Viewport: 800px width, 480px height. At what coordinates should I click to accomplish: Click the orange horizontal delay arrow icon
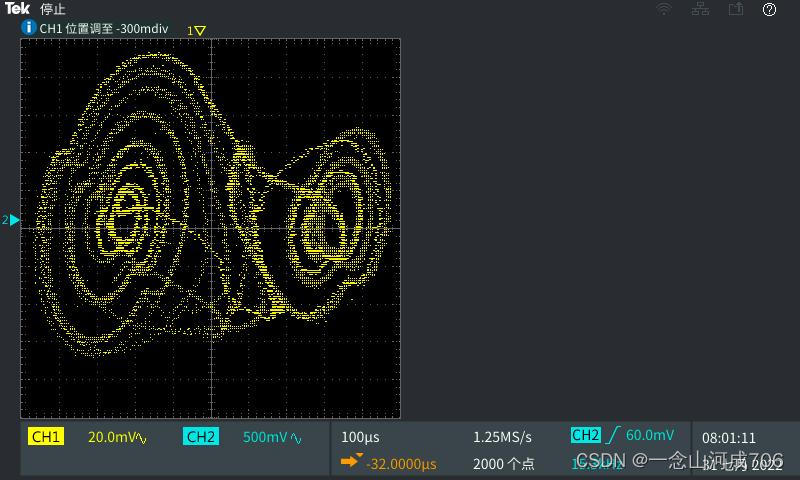coord(351,461)
